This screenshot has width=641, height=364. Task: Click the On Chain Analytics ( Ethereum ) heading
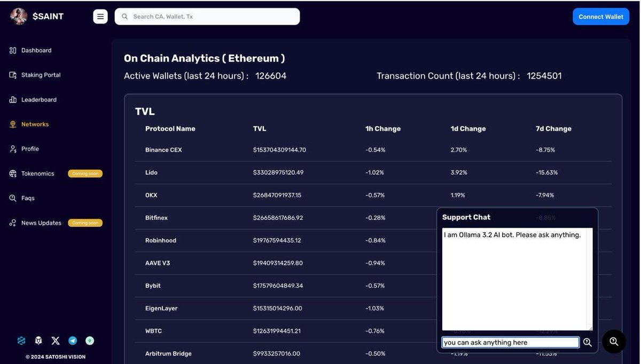205,58
